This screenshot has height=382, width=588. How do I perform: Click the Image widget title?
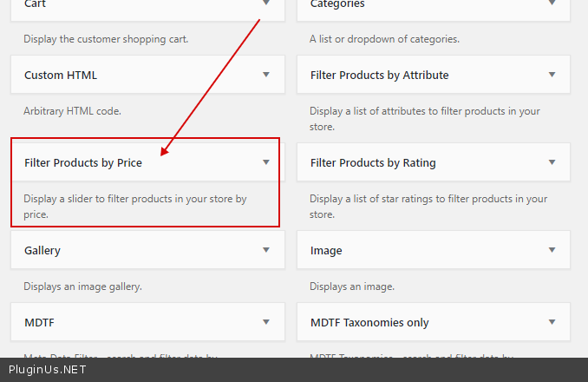[x=326, y=250]
